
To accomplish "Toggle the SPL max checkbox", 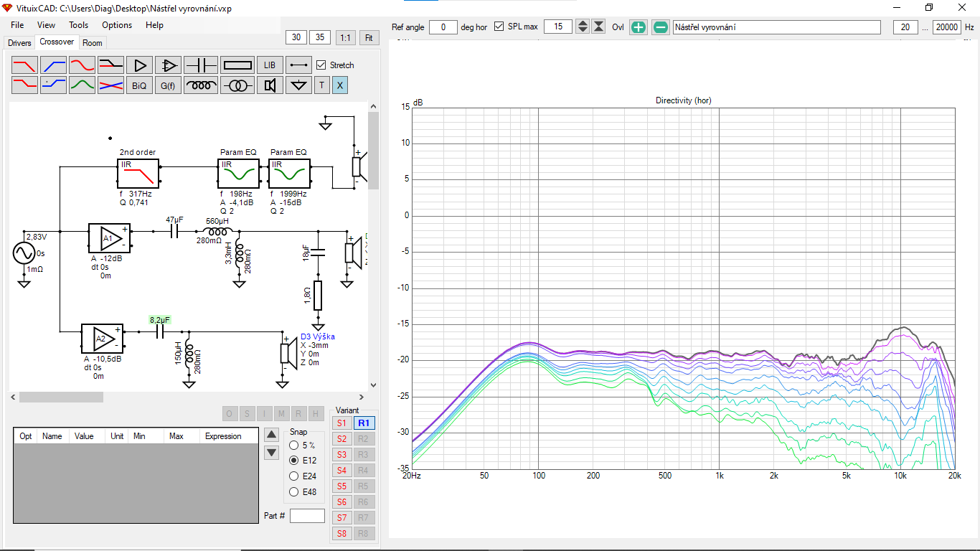I will (499, 27).
